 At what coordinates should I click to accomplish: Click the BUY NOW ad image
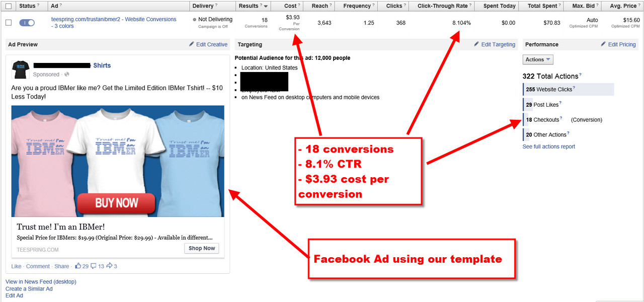pyautogui.click(x=118, y=161)
